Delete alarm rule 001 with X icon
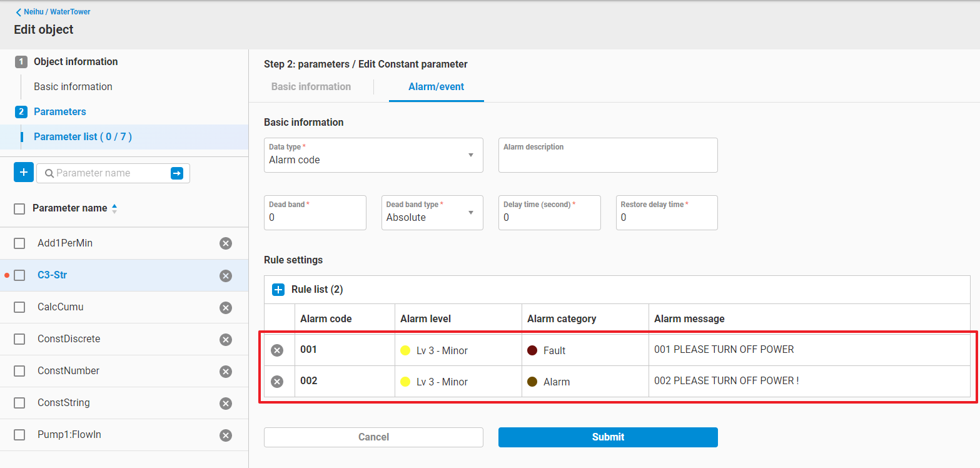 click(277, 350)
